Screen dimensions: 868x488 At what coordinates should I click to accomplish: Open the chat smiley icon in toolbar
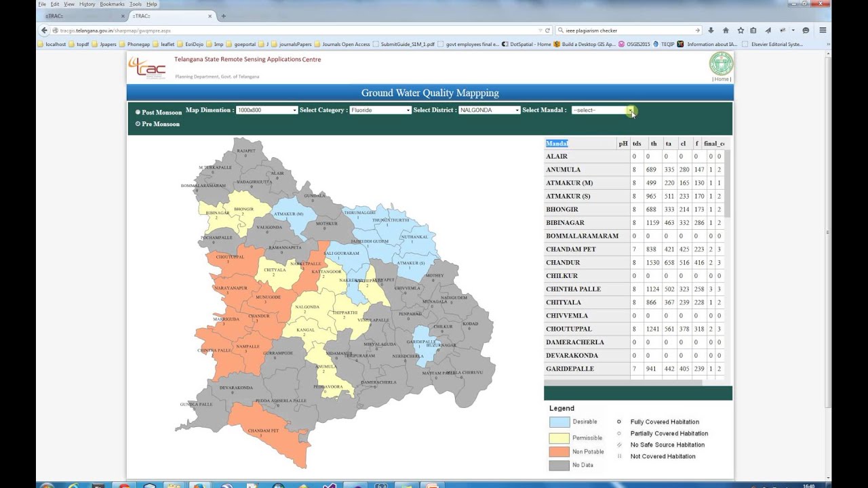806,30
